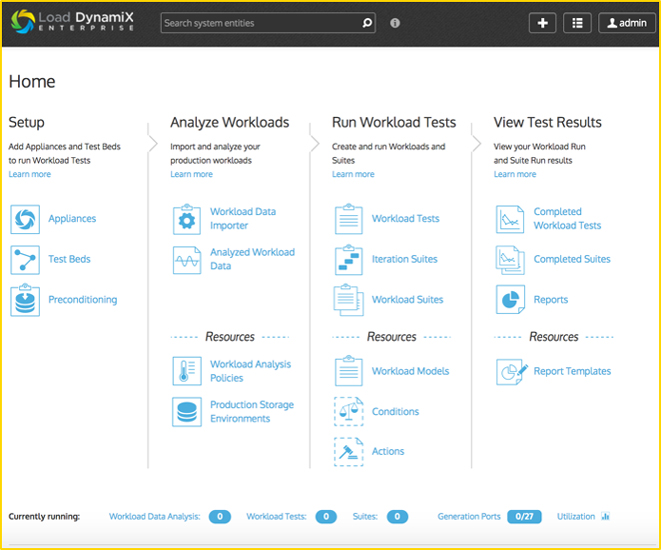This screenshot has height=550, width=661.
Task: Open the Workload Data Importer icon
Action: tap(187, 219)
